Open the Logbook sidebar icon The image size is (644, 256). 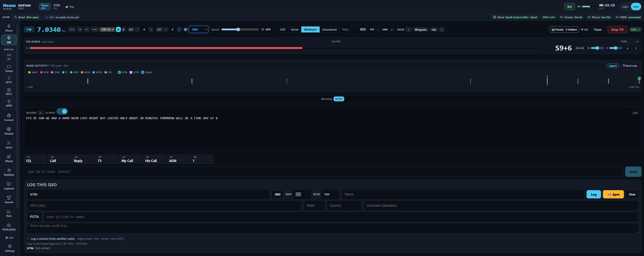9,186
